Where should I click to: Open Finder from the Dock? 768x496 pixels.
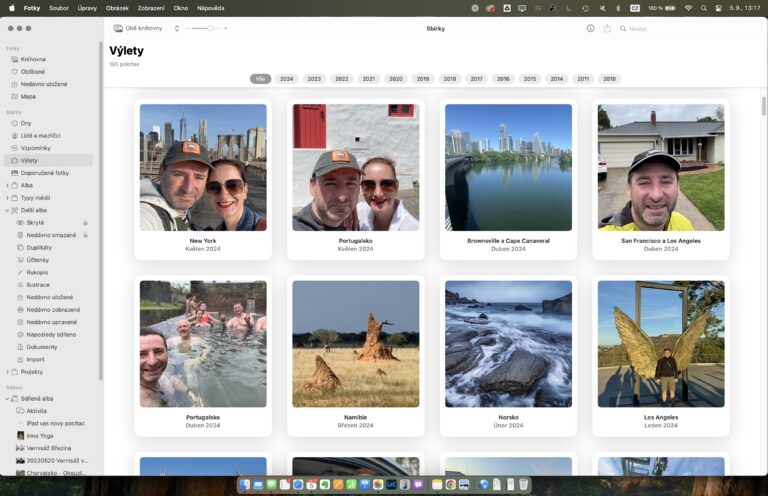point(245,485)
